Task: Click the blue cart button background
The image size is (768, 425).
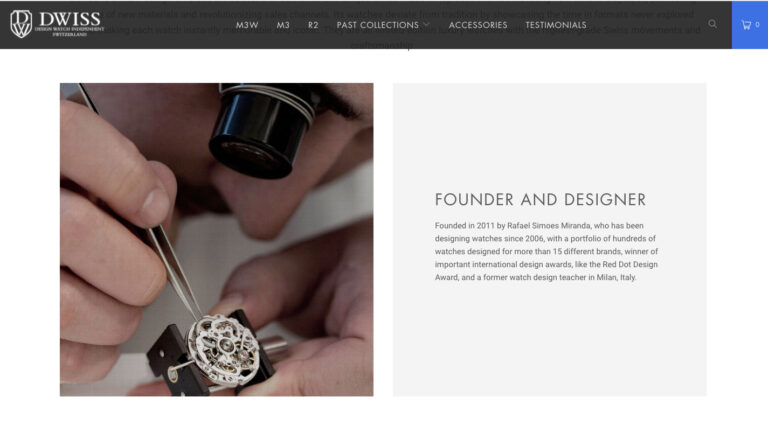Action: [750, 24]
